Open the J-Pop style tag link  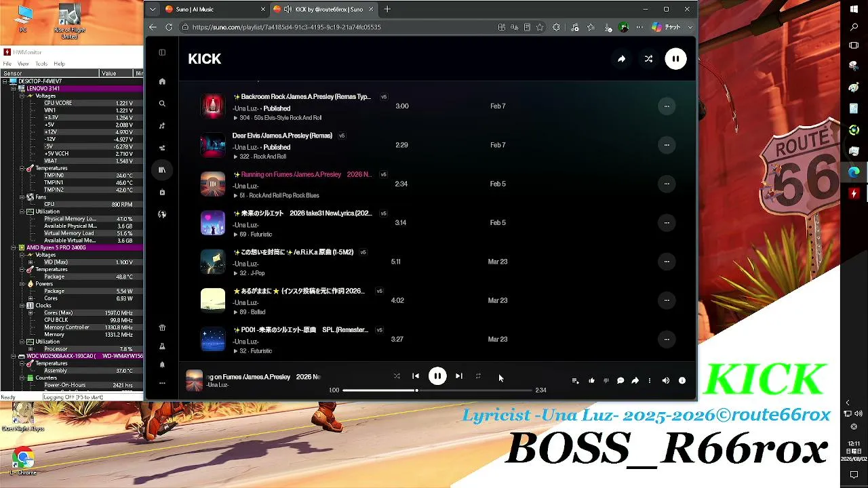pyautogui.click(x=257, y=273)
